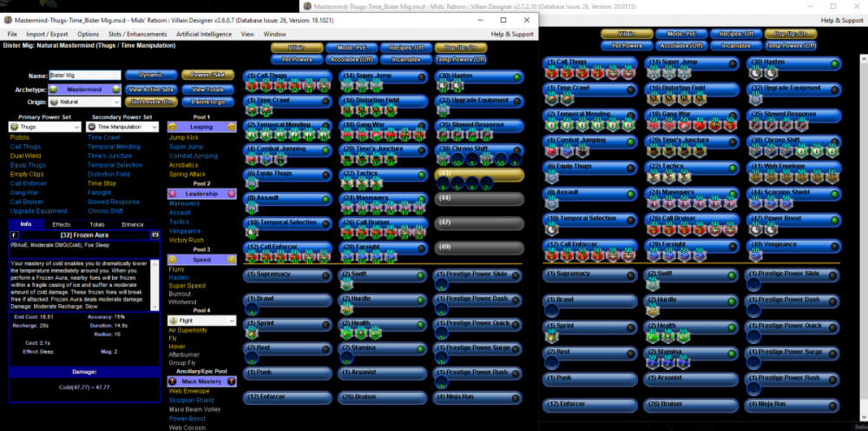Click the F button beside Frozen Aura title
The image size is (868, 431).
(x=14, y=235)
